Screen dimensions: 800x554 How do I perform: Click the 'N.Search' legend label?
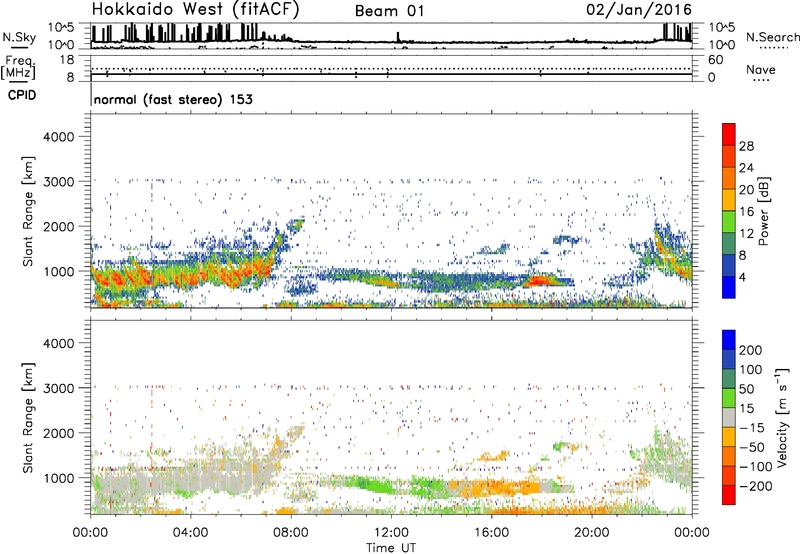[x=772, y=37]
